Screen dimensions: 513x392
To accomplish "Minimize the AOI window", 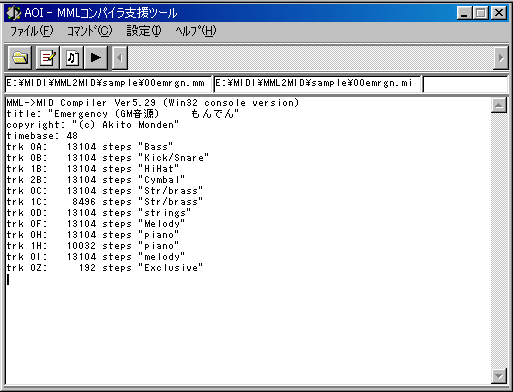I will [464, 13].
